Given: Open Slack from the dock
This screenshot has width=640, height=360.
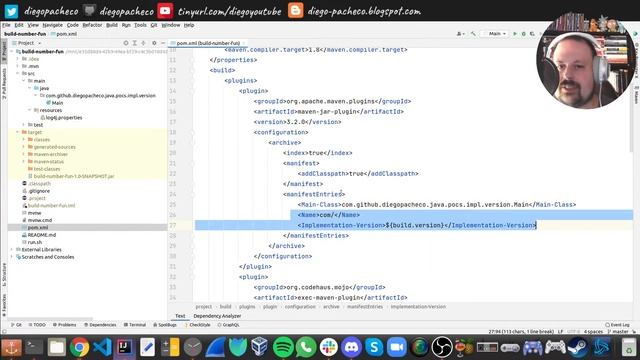Looking at the screenshot, I should (x=329, y=347).
